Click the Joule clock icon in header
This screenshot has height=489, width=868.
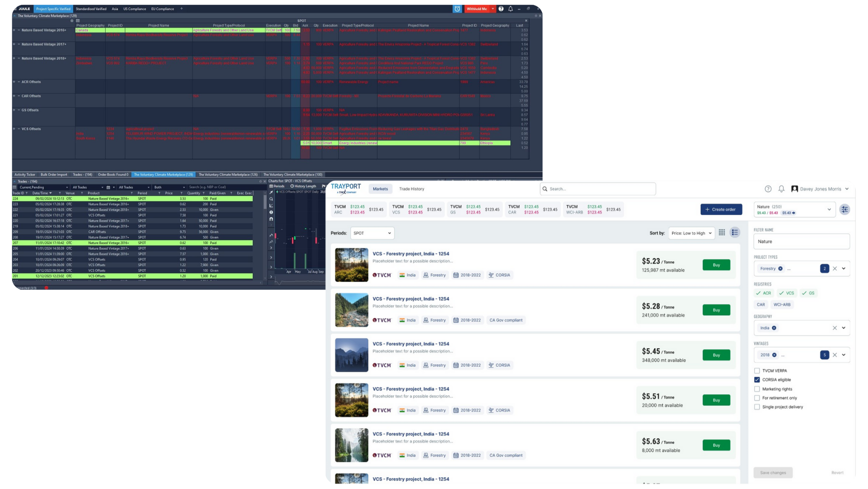tap(457, 9)
